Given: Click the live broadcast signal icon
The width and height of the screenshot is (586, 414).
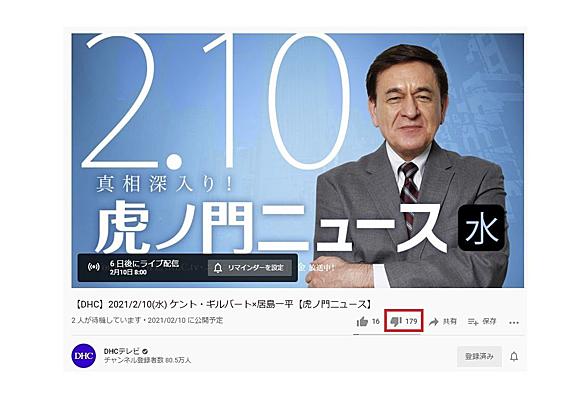Looking at the screenshot, I should point(93,267).
